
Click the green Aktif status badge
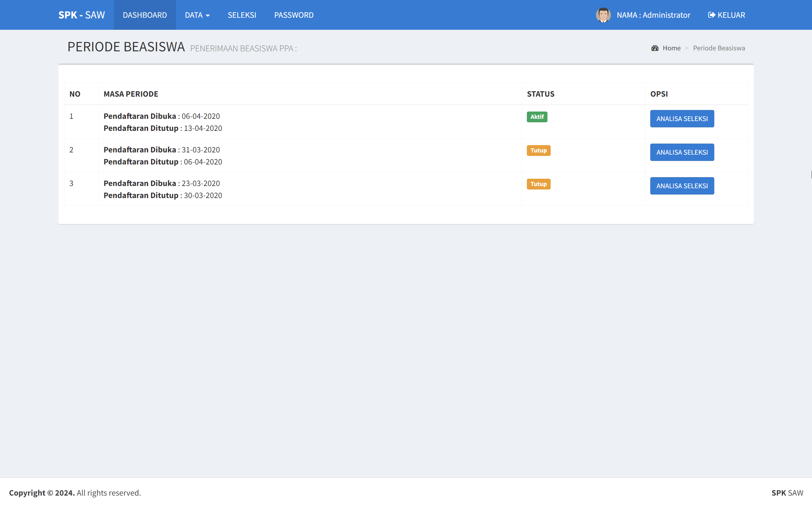pos(537,117)
